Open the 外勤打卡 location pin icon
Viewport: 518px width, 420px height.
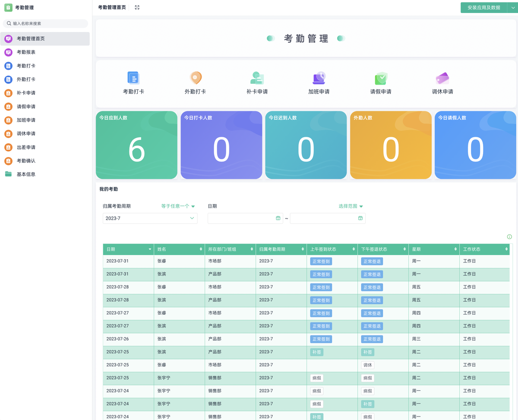coord(196,78)
